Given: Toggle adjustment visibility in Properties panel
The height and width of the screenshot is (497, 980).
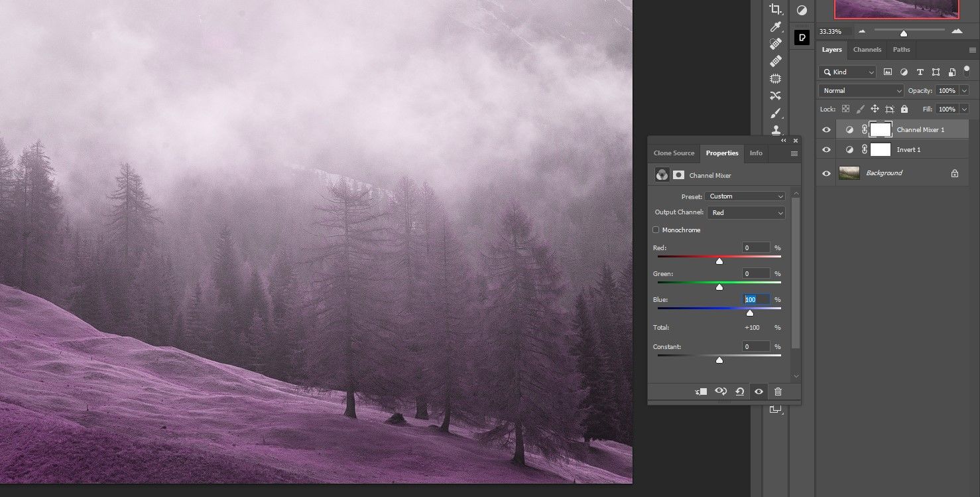Looking at the screenshot, I should click(x=759, y=391).
